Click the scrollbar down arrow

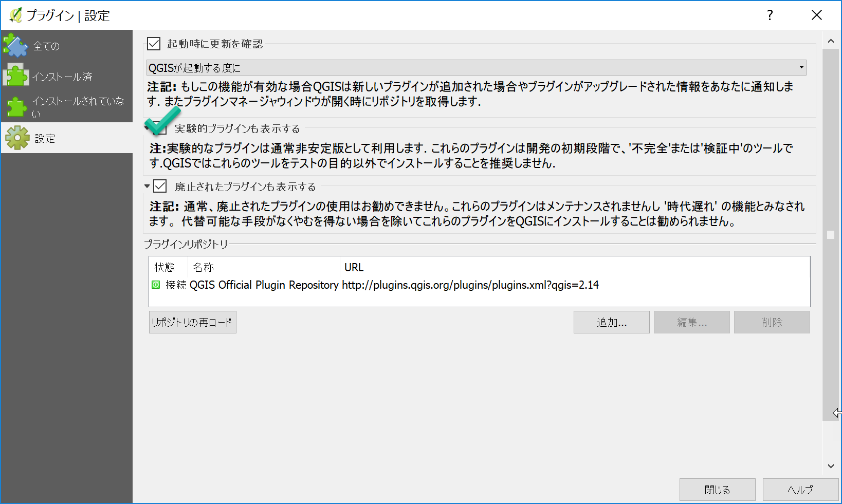(x=831, y=466)
